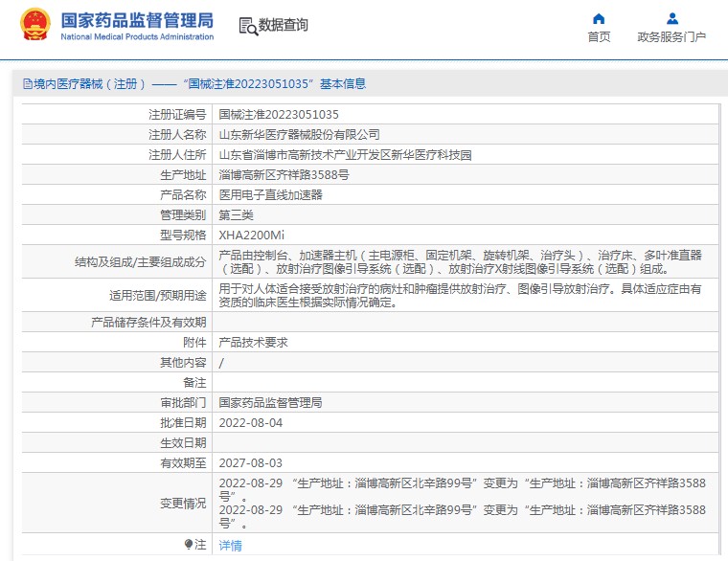Screen dimensions: 728x561
Task: Click the 结构及组成/主要组成成分 label
Action: [x=140, y=262]
